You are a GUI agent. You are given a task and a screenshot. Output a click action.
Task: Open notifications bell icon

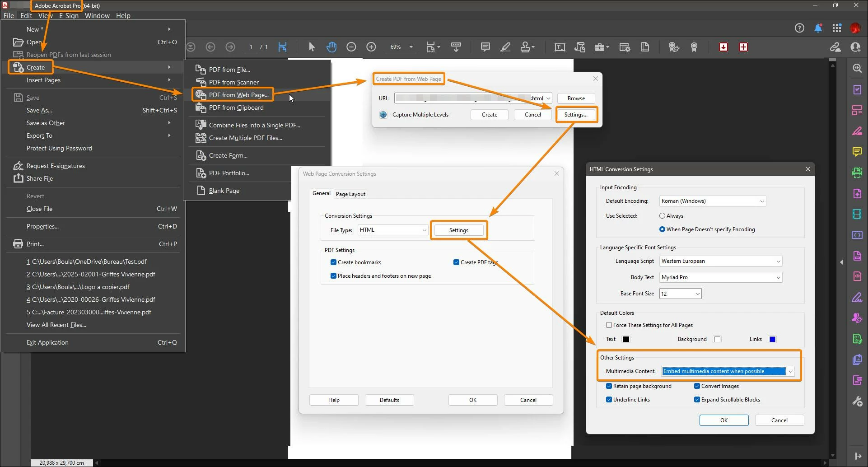click(x=818, y=28)
